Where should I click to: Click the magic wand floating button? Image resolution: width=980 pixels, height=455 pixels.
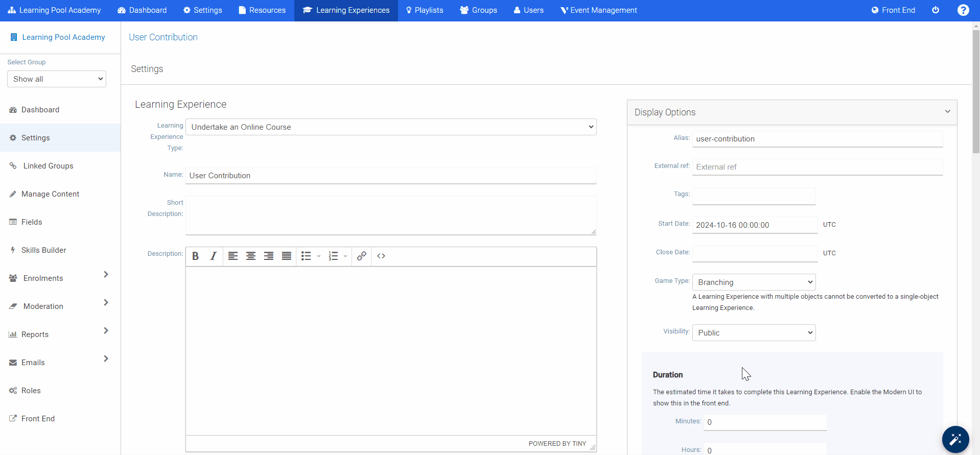(x=955, y=439)
